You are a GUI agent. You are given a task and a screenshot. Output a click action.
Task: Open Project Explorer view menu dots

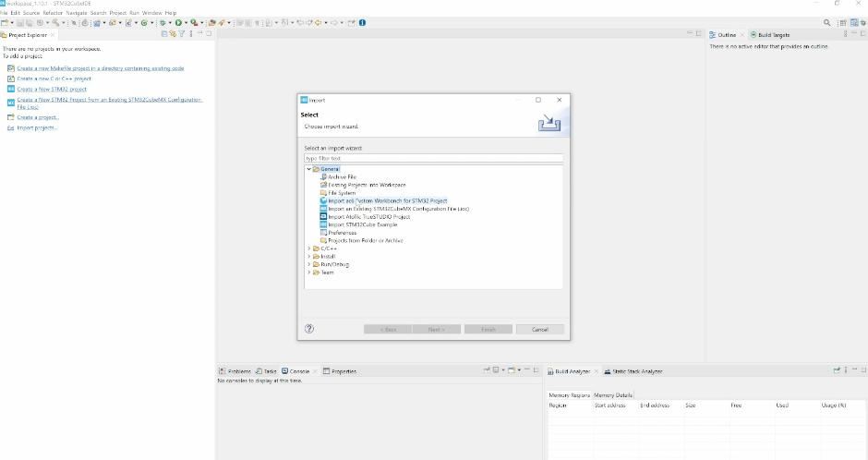[x=191, y=34]
